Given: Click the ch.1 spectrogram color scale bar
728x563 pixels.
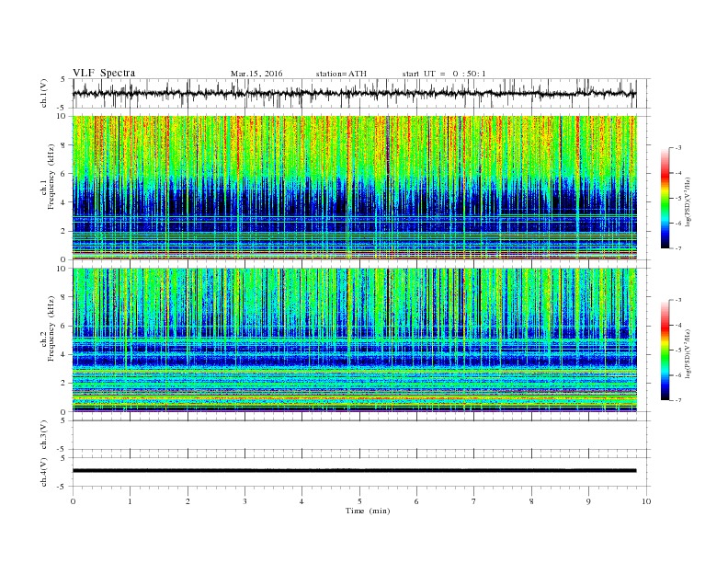Looking at the screenshot, I should pos(665,198).
